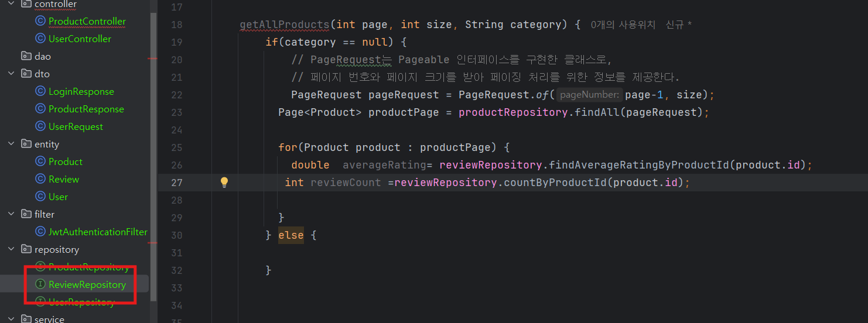The image size is (868, 323).
Task: Click the class icon next to the Product entity
Action: coord(40,161)
